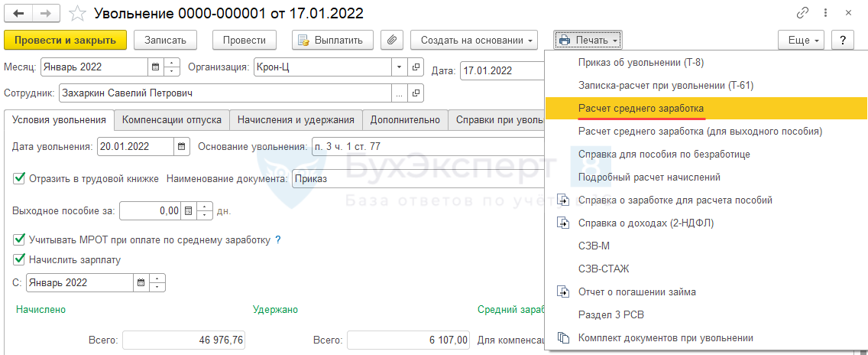Add document to favorites with star icon
868x355 pixels.
point(77,13)
